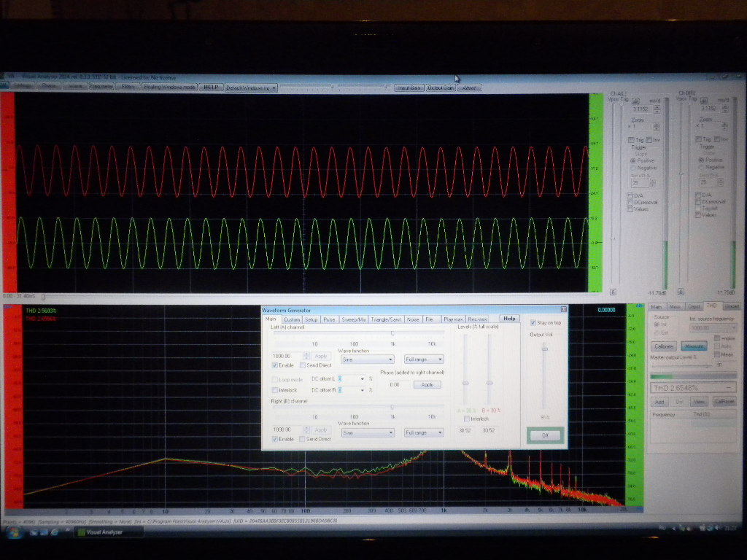The image size is (747, 560).
Task: Open the Triangle/Sawt tab
Action: point(386,319)
